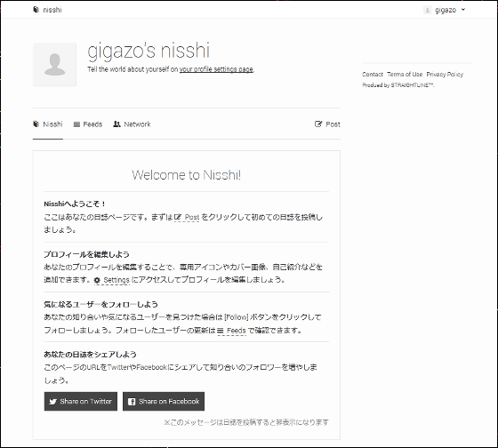
Task: Click the Produced by STRAIGHTLINE text
Action: (x=398, y=85)
